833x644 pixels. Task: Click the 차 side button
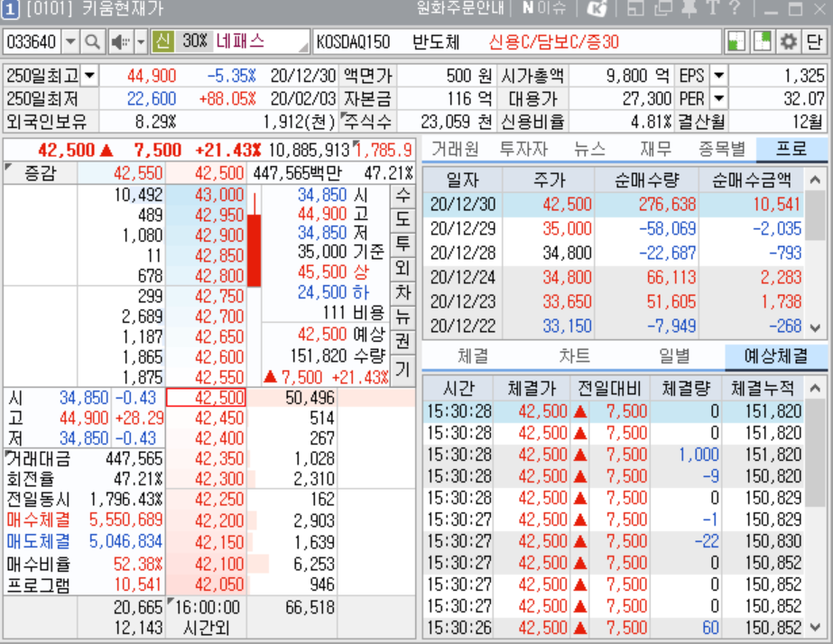403,293
